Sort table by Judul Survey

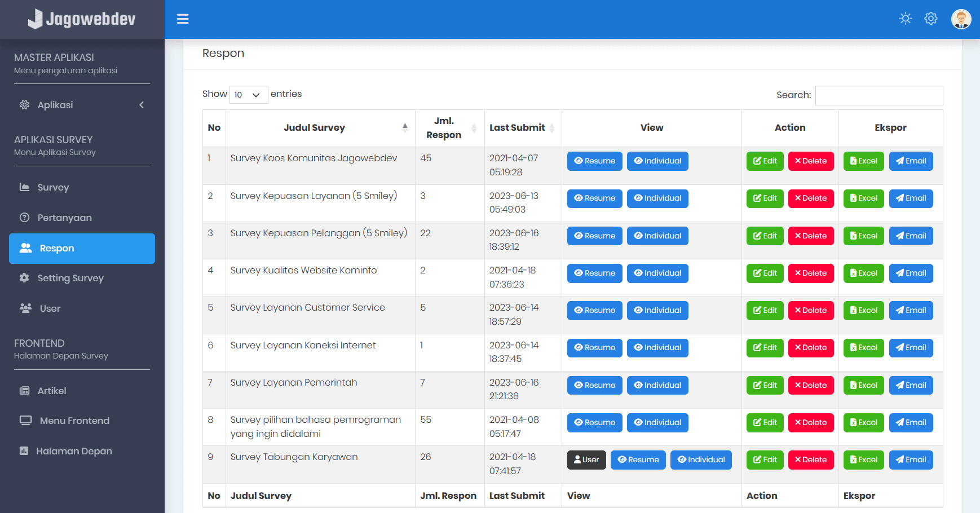[320, 128]
